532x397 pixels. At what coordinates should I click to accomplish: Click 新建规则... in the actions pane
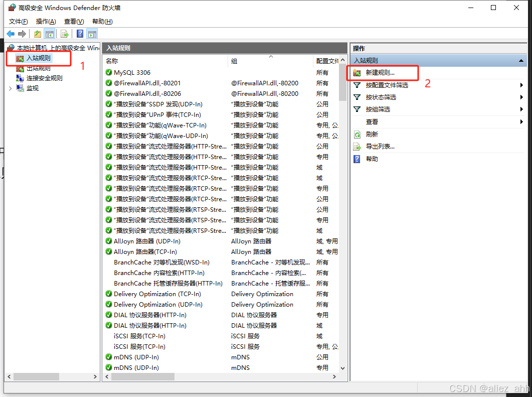(380, 73)
